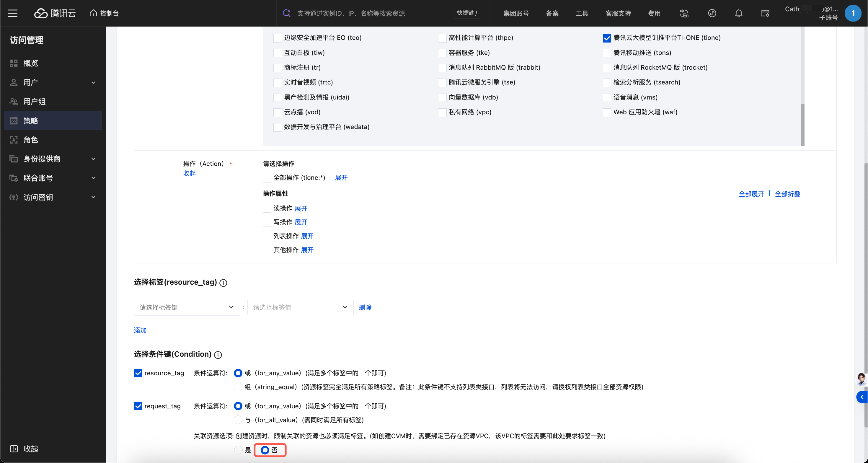Click the Tencent Cloud logo
868x463 pixels.
(55, 13)
